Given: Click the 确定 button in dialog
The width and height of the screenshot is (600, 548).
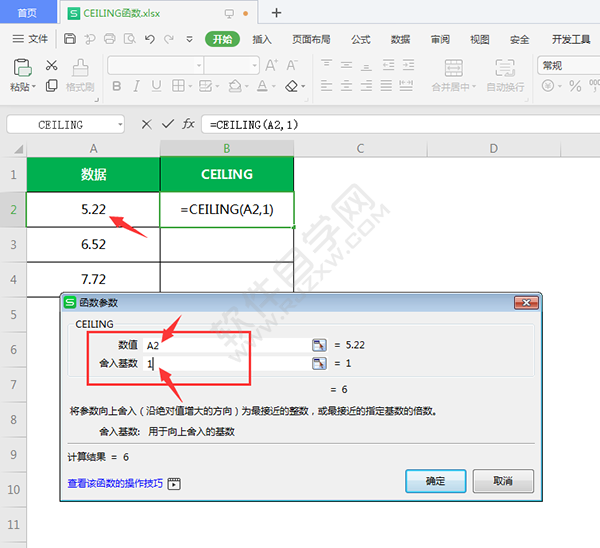Looking at the screenshot, I should coord(435,481).
